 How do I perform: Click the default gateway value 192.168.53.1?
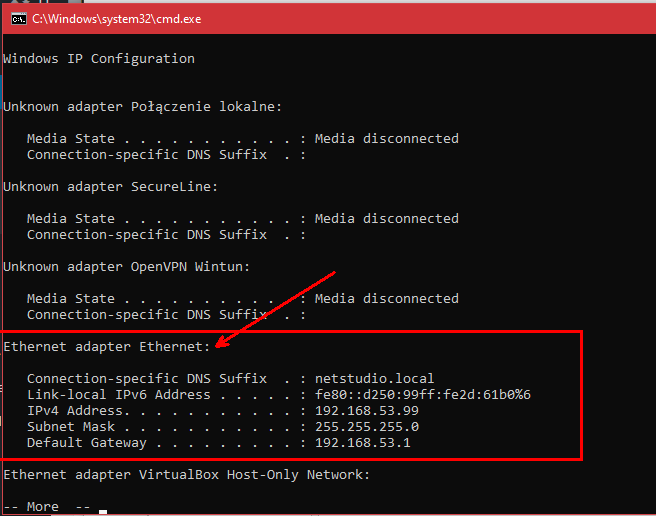[362, 443]
